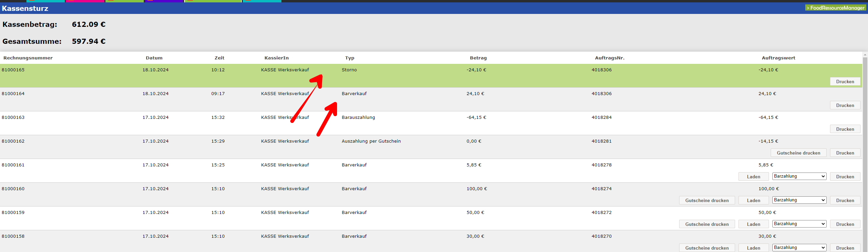868x252 pixels.
Task: Click the Betrag column header
Action: (x=478, y=58)
